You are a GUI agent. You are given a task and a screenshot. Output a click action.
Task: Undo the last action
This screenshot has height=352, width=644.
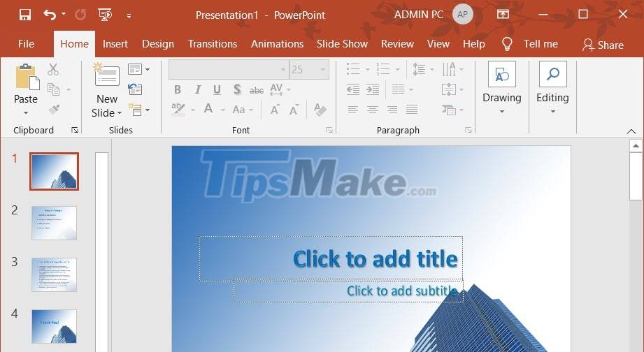pyautogui.click(x=50, y=15)
